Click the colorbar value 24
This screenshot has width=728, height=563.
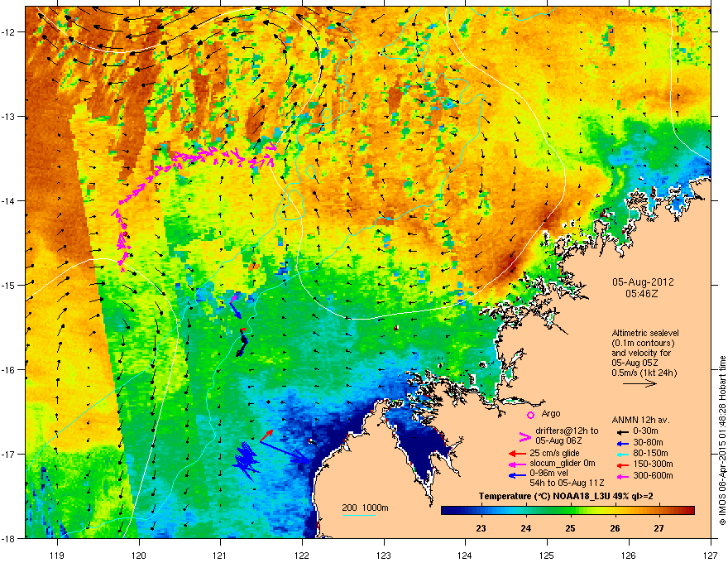525,528
